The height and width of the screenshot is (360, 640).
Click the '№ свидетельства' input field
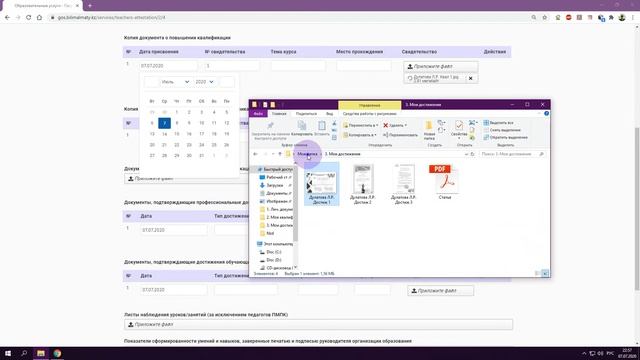click(232, 66)
